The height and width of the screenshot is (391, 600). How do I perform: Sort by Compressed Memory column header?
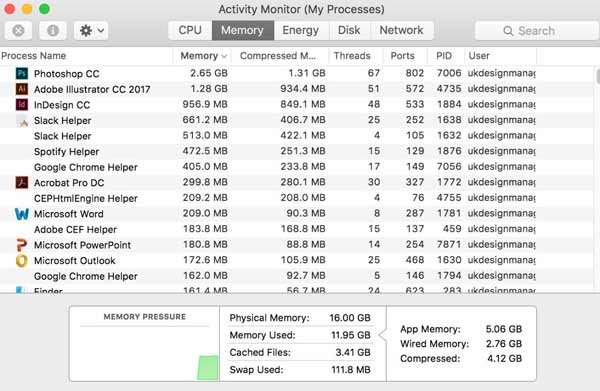[279, 56]
